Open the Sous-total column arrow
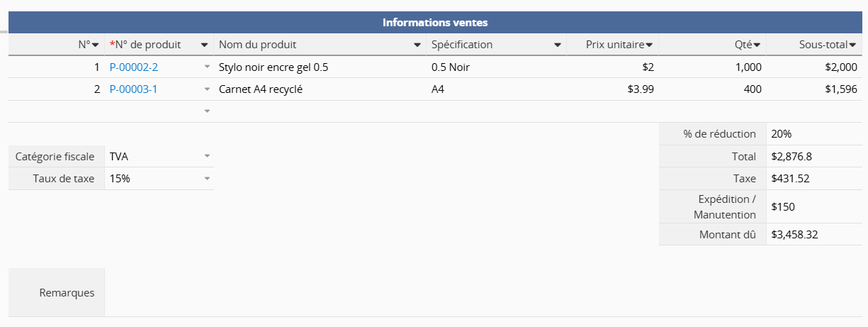The height and width of the screenshot is (327, 868). point(852,45)
